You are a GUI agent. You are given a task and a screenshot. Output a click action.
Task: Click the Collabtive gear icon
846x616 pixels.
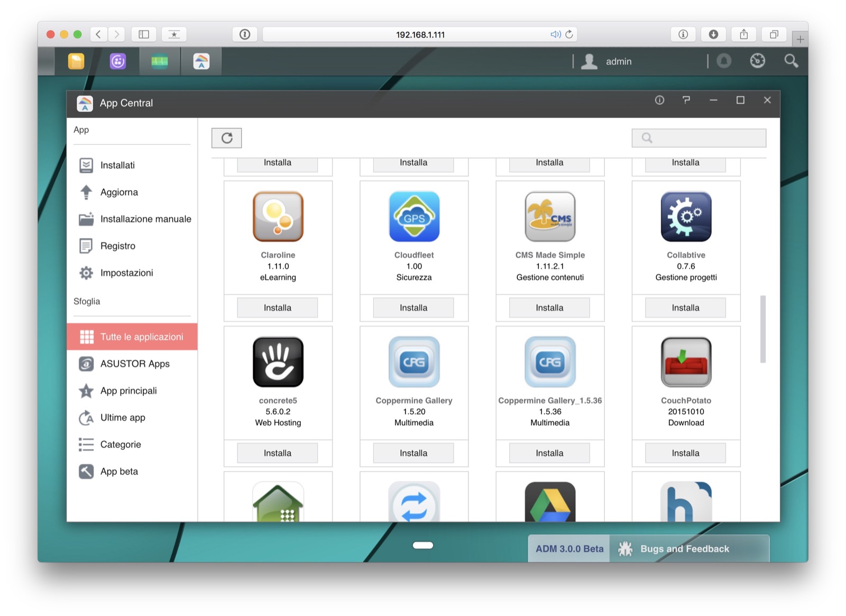[x=686, y=216]
